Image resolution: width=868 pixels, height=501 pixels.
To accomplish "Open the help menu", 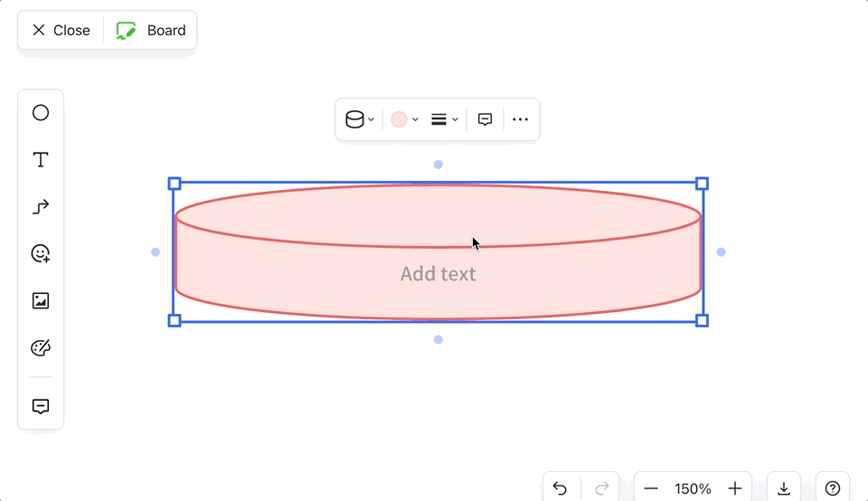I will (x=833, y=488).
